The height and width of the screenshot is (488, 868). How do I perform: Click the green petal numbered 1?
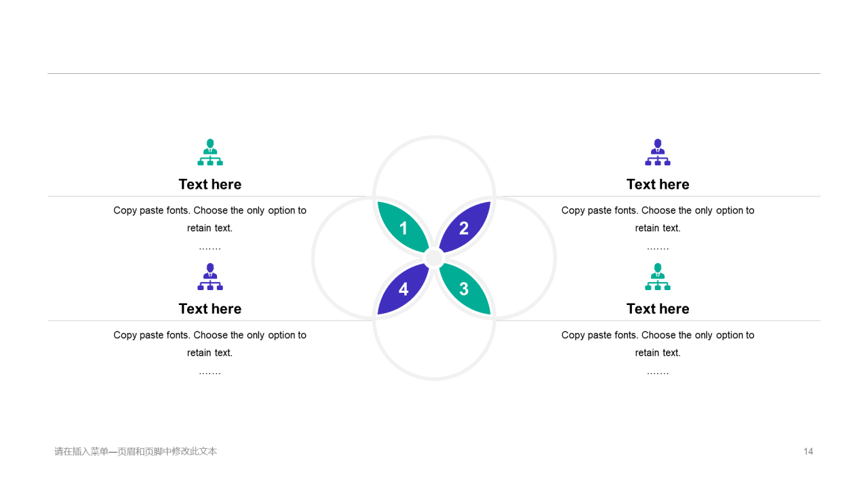tap(403, 228)
